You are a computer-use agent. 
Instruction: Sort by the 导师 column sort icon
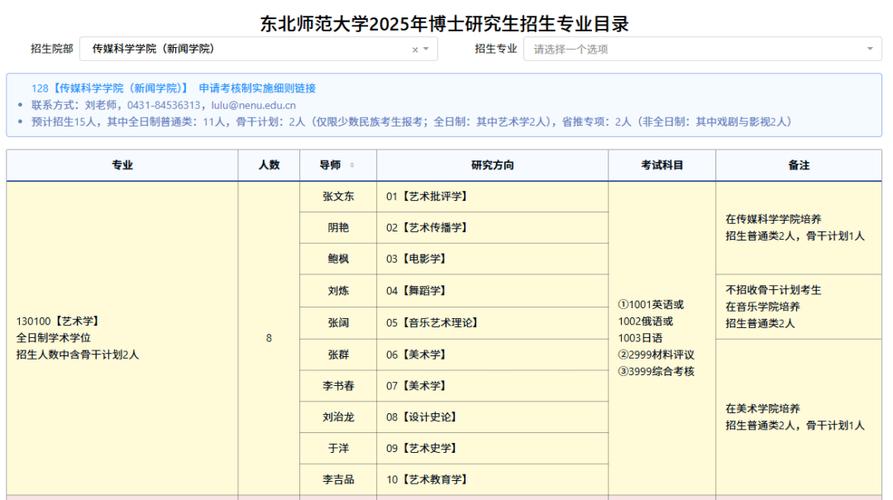point(352,165)
